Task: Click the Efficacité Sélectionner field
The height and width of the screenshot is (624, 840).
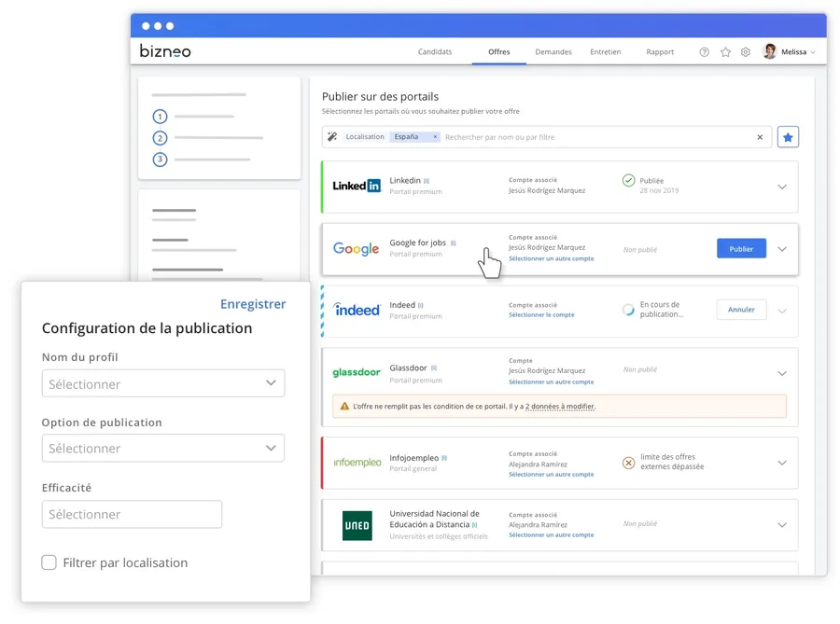Action: [132, 514]
